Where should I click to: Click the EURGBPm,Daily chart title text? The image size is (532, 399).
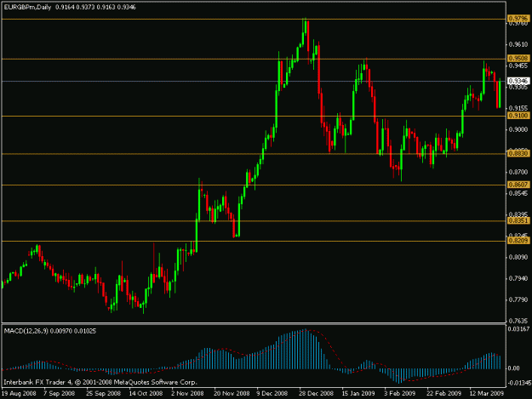pos(27,7)
